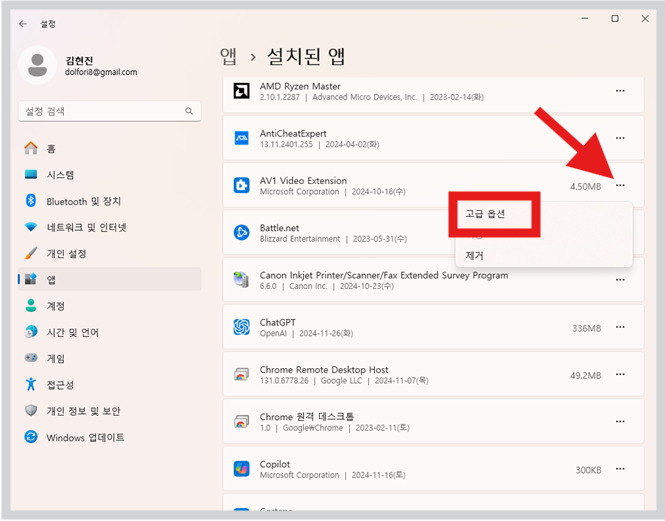Minimize the Settings window

click(585, 19)
